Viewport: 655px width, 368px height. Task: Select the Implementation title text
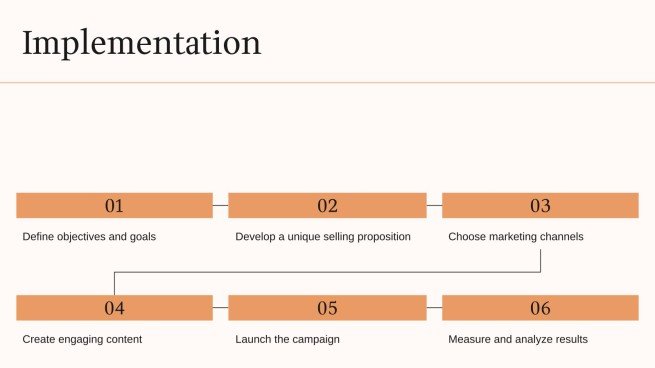142,43
